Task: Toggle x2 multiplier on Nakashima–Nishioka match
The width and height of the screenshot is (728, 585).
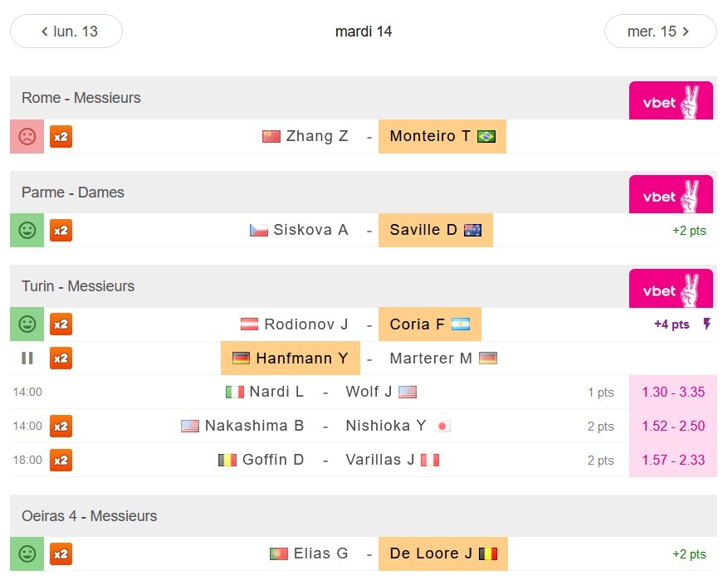Action: [61, 426]
